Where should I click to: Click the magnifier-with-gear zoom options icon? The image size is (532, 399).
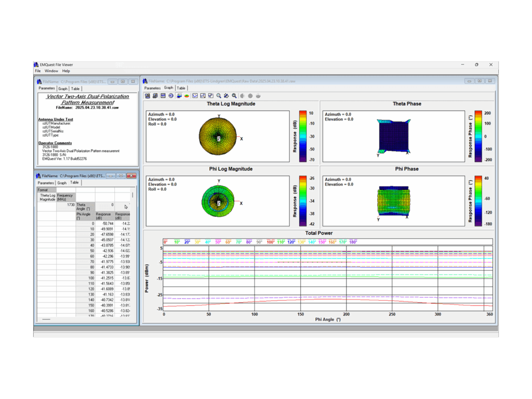pyautogui.click(x=234, y=96)
